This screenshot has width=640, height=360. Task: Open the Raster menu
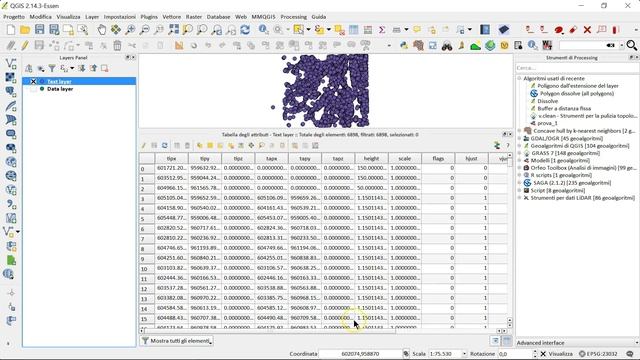pyautogui.click(x=194, y=17)
